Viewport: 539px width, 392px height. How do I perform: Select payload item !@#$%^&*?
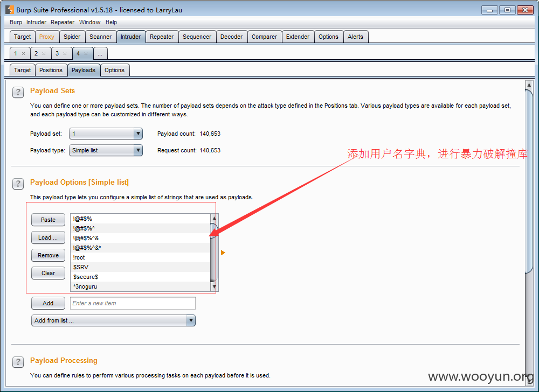point(140,248)
